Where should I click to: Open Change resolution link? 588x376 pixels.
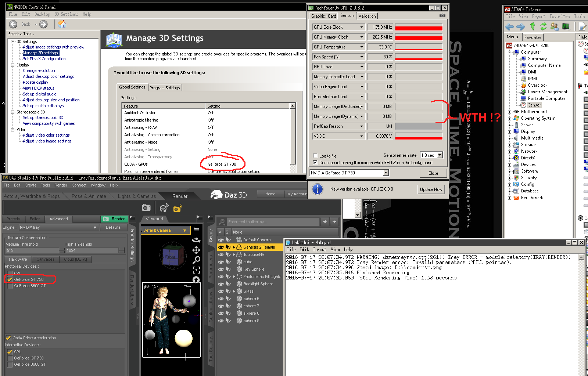coord(39,70)
